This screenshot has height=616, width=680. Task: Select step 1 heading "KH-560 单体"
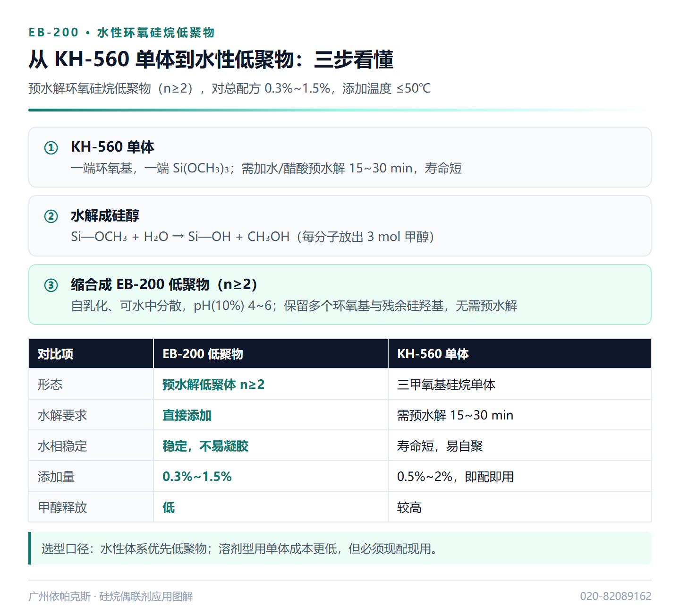[x=112, y=147]
